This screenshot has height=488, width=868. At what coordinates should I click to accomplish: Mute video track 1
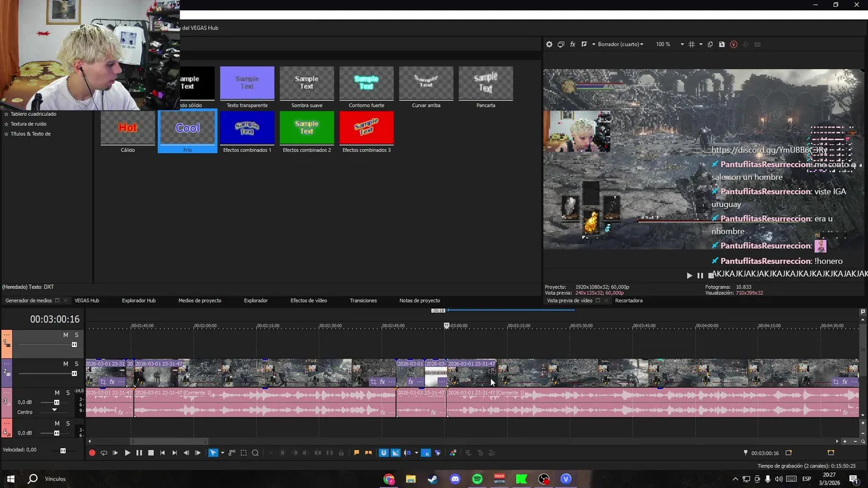pos(66,335)
